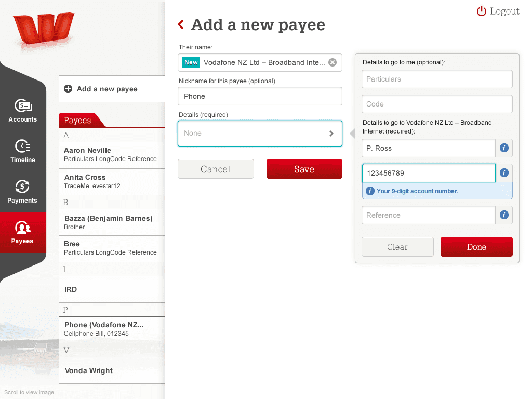
Task: Select payee IRD
Action: (112, 289)
